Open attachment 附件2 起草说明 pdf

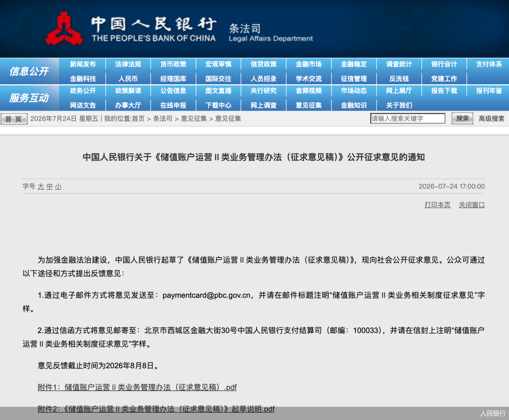tap(156, 409)
